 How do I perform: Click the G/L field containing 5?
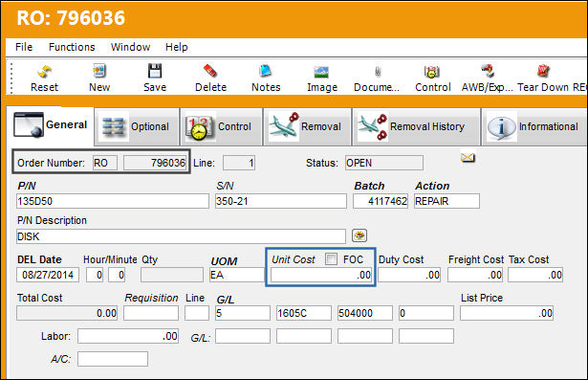click(x=243, y=313)
